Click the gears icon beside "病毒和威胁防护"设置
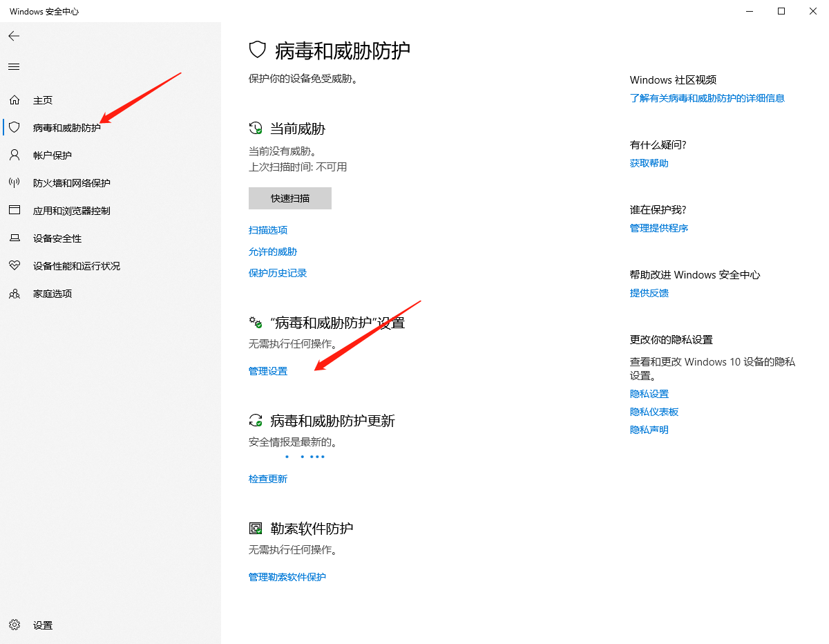Screen dimensions: 829x644 click(x=256, y=323)
